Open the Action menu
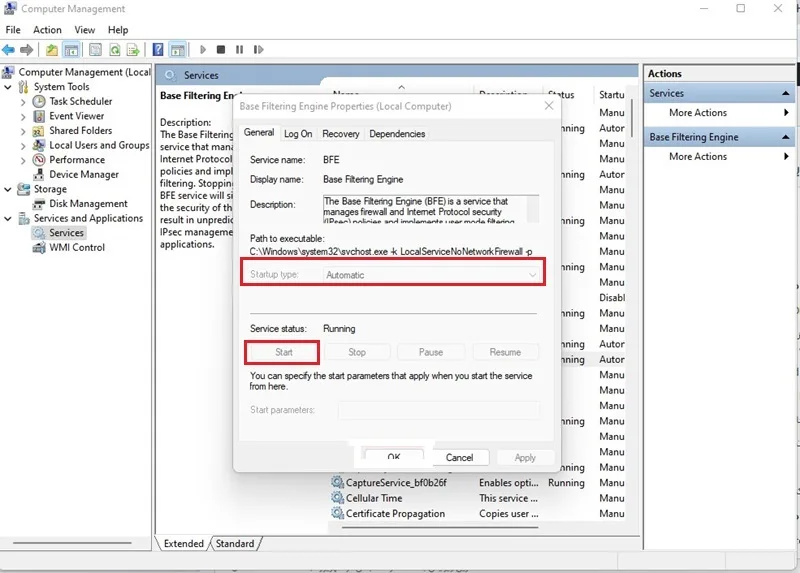The width and height of the screenshot is (800, 573). click(47, 30)
